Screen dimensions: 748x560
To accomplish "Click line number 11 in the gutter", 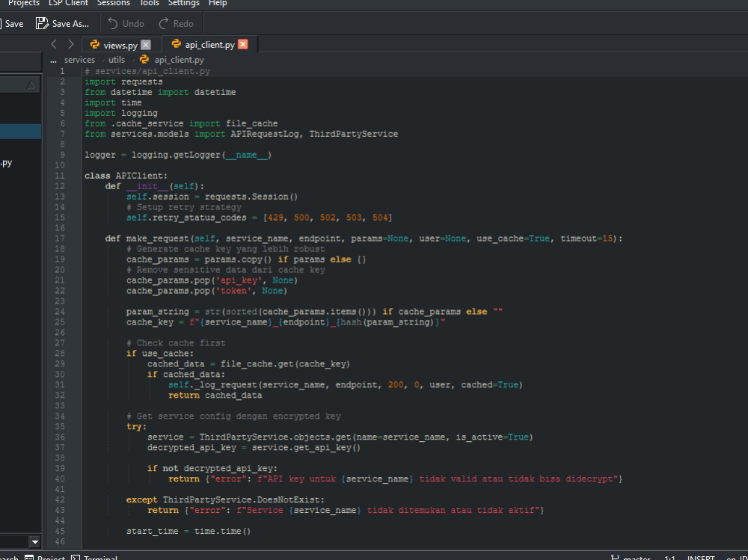I will (60, 176).
